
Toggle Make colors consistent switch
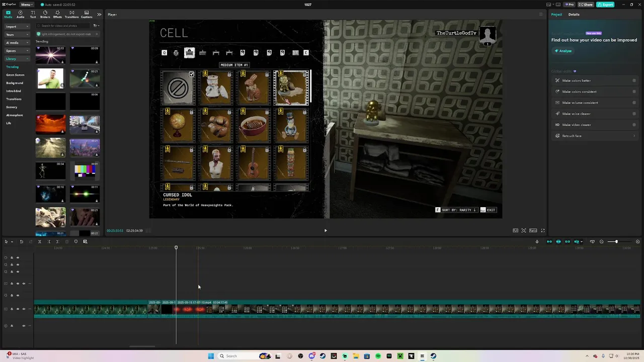pyautogui.click(x=634, y=92)
